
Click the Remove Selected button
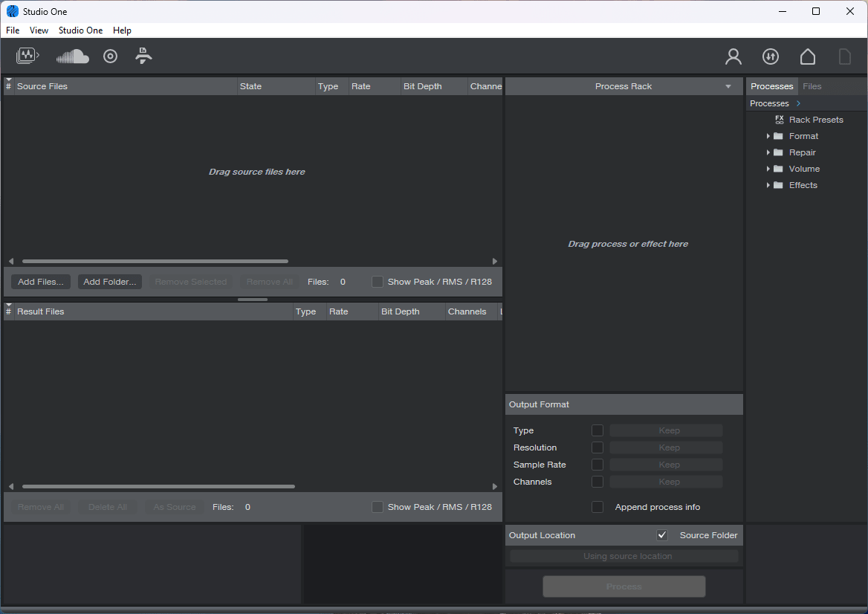[x=191, y=282]
